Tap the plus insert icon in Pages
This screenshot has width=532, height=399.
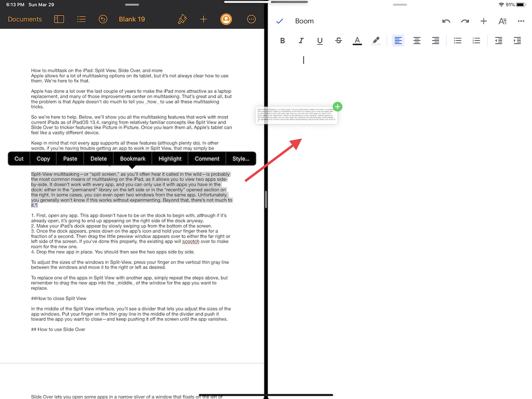pyautogui.click(x=203, y=19)
